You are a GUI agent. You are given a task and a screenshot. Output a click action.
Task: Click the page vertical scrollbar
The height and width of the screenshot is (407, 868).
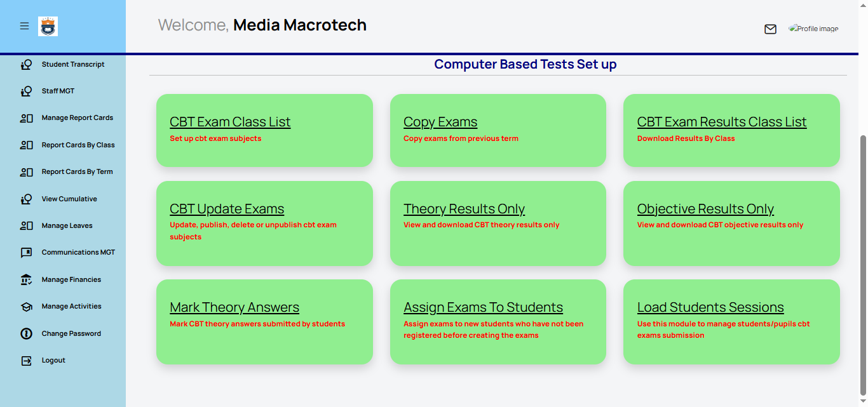[x=863, y=265]
